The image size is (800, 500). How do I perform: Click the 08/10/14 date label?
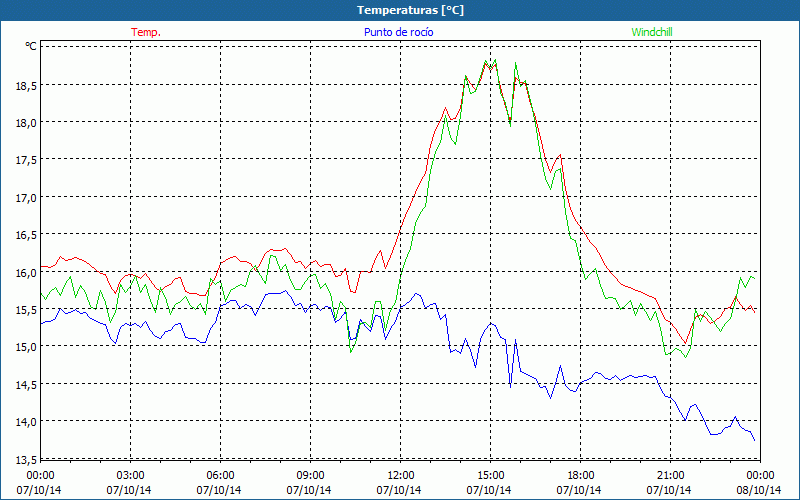(759, 490)
